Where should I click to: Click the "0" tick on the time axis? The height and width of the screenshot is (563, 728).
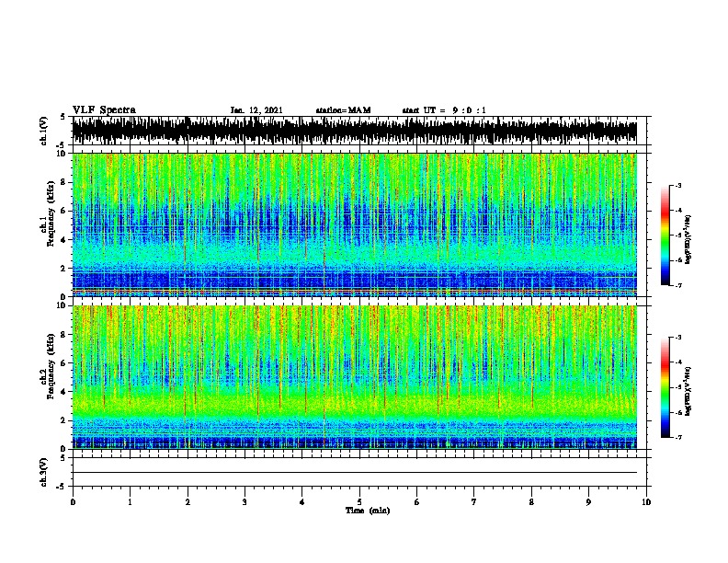point(73,502)
